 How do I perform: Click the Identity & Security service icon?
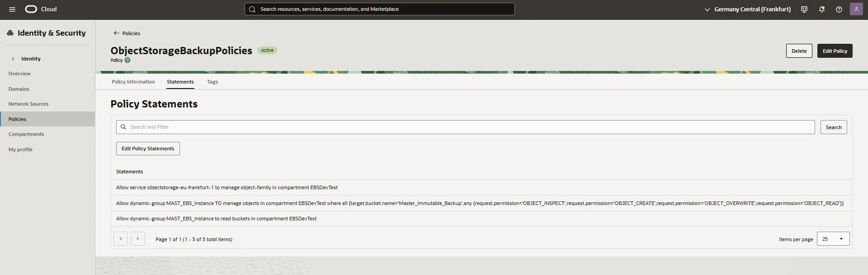point(10,33)
